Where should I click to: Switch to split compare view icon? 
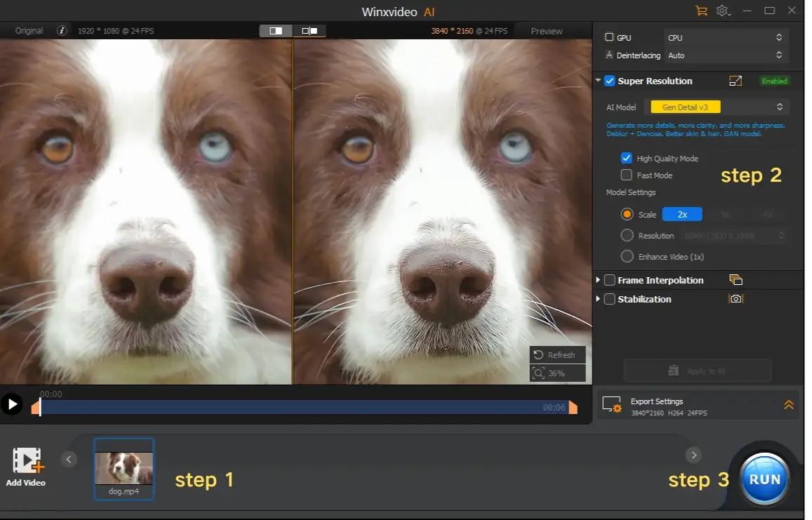(x=310, y=31)
